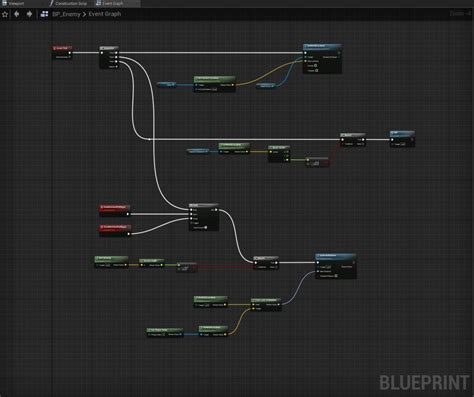
Task: Select the Break Vector node header
Action: [x=279, y=147]
